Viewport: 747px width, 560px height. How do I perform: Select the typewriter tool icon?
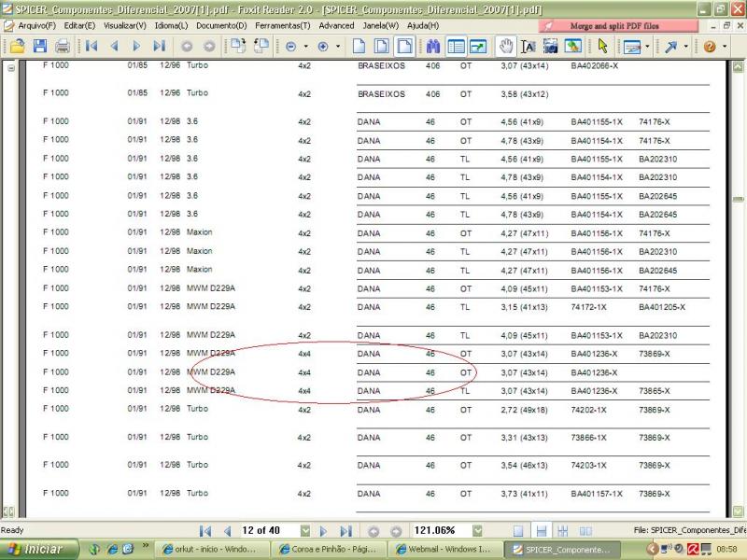(632, 47)
